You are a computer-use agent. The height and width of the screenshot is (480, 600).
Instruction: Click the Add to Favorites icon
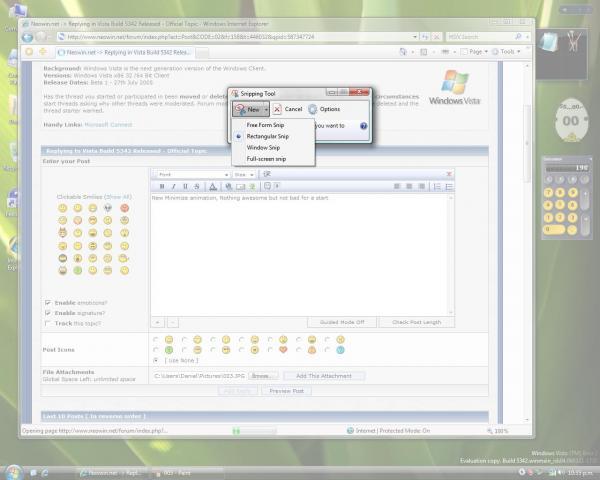[x=43, y=51]
